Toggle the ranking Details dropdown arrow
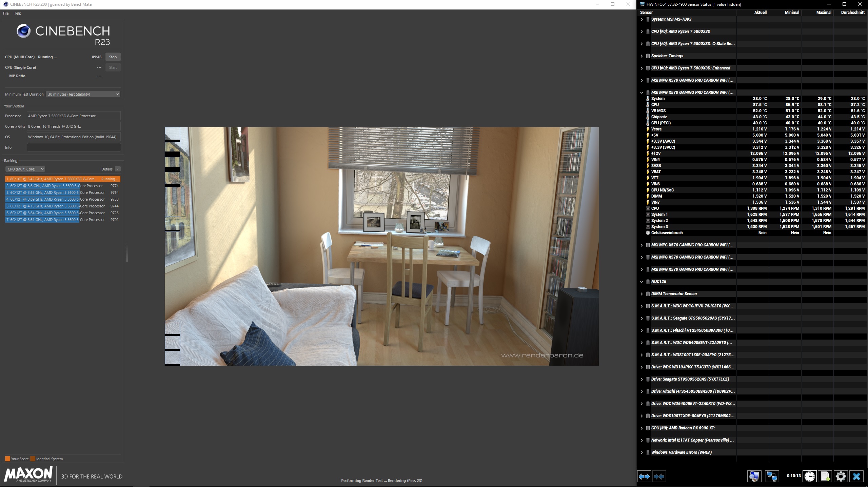The width and height of the screenshot is (868, 487). click(117, 169)
